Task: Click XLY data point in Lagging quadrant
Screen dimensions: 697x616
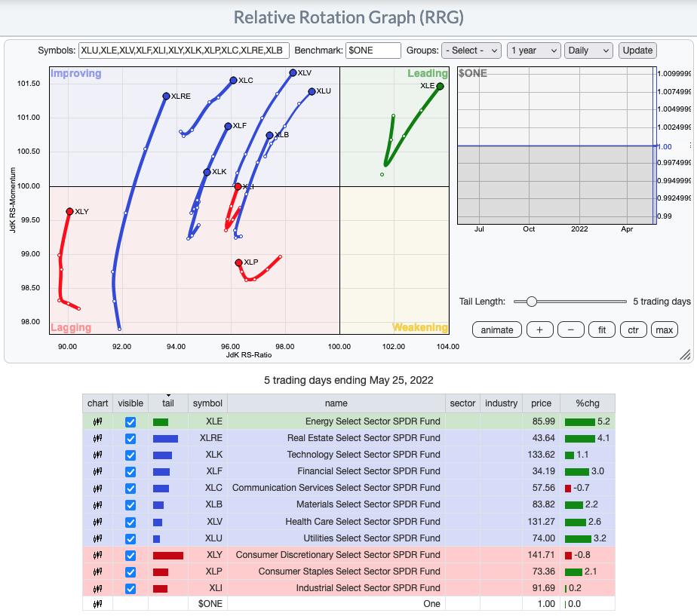Action: [x=70, y=212]
